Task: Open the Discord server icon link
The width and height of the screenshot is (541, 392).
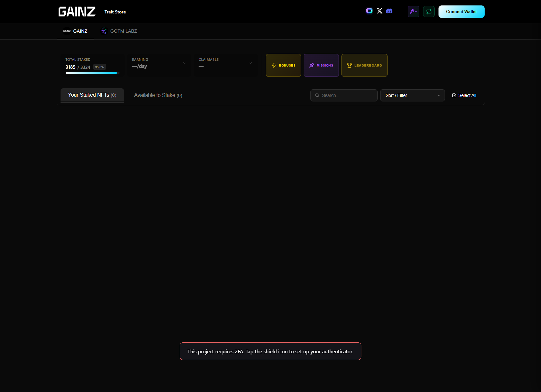Action: coord(389,11)
